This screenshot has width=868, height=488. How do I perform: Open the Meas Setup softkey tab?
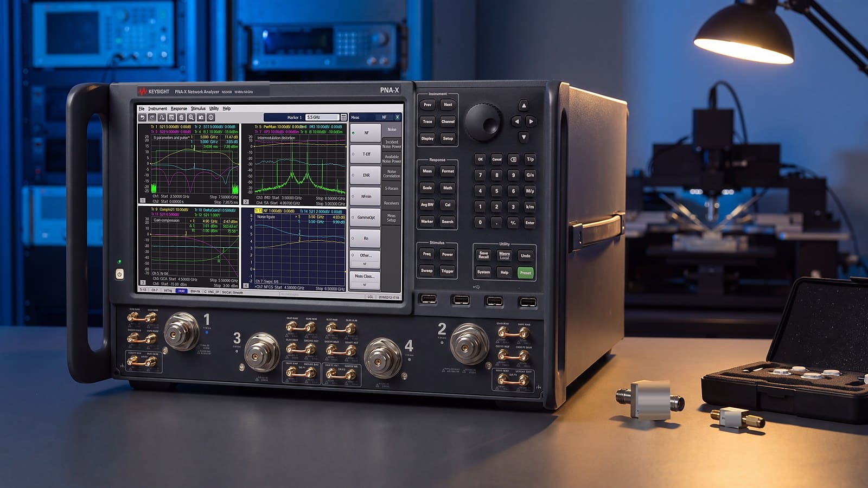392,218
